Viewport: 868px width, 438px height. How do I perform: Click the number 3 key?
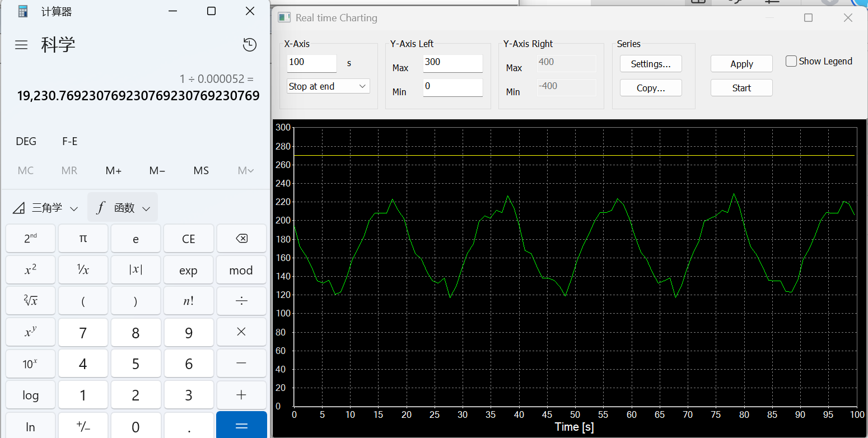(188, 395)
